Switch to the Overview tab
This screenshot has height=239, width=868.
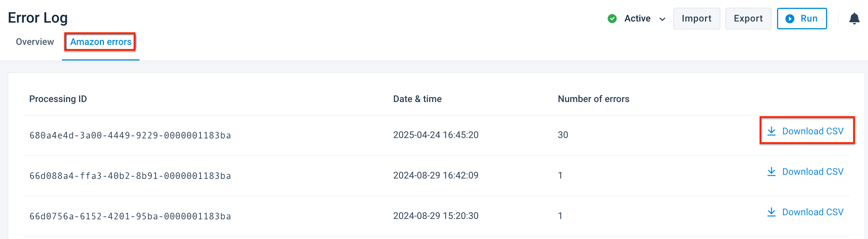coord(35,42)
